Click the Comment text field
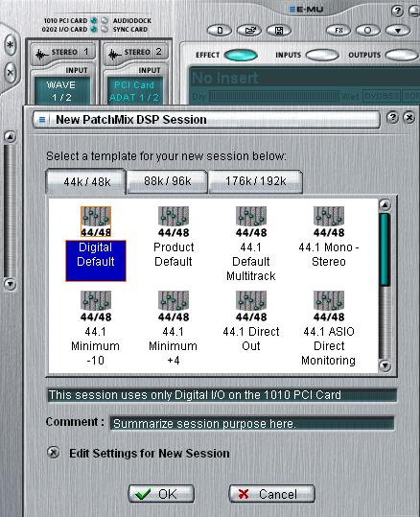Screen dimensions: 420x517 [x=252, y=423]
